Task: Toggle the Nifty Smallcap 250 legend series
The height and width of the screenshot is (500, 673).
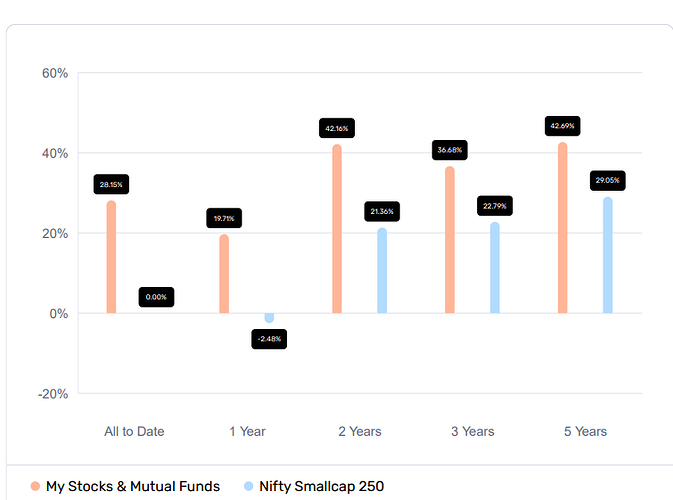Action: [321, 487]
